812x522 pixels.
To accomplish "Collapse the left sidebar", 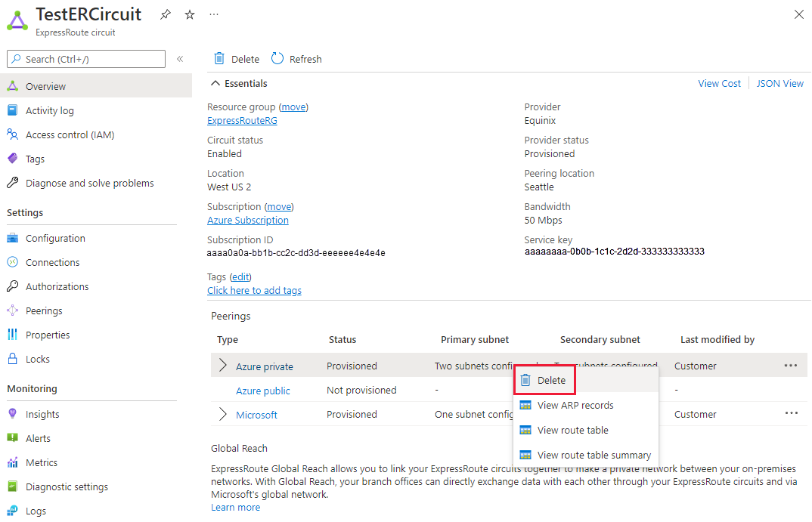I will 180,59.
